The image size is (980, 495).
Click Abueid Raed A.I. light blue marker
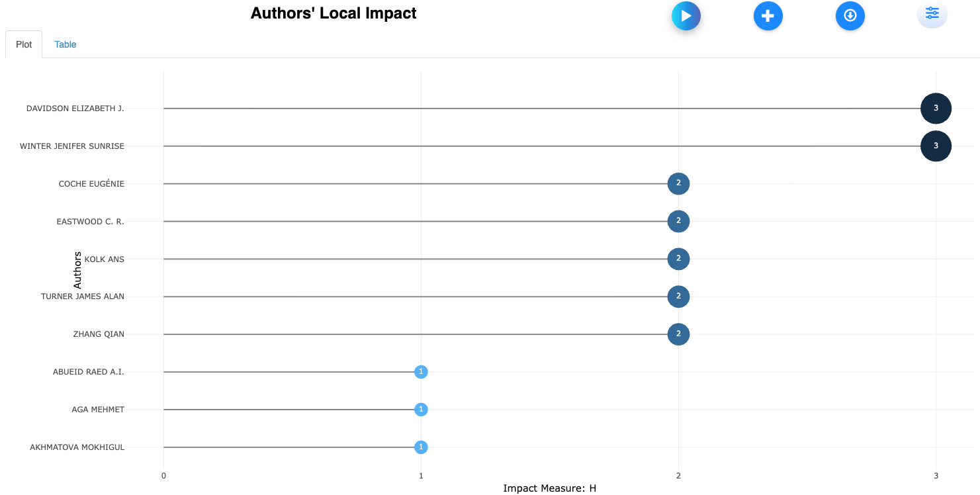(421, 372)
